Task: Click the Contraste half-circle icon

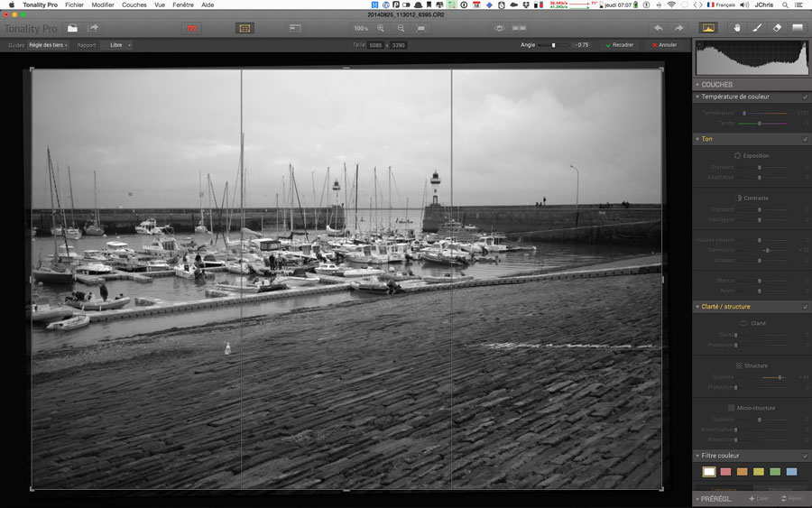Action: click(739, 198)
